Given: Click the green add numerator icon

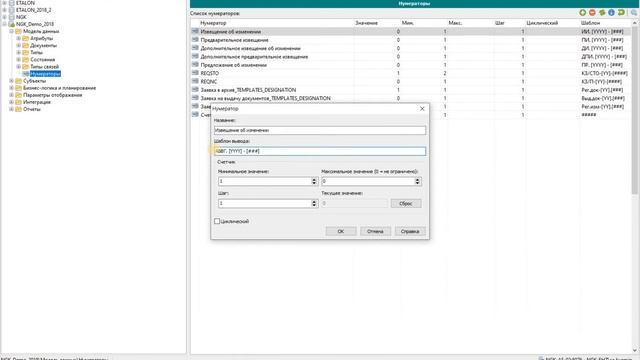Looking at the screenshot, I should pyautogui.click(x=582, y=13).
